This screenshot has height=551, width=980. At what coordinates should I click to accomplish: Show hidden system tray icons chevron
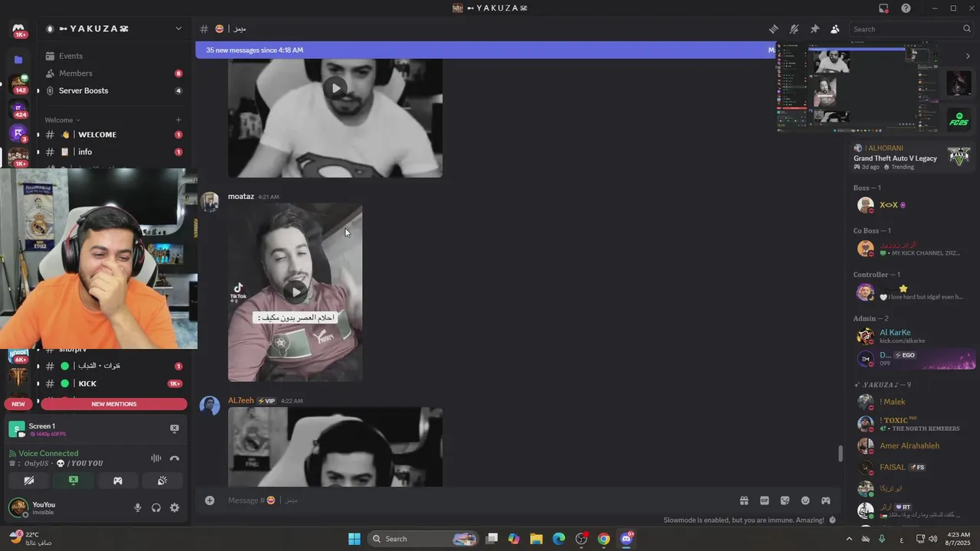[848, 539]
